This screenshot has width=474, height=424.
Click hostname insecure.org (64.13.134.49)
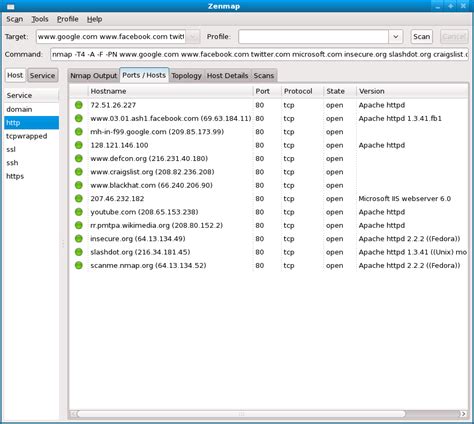138,239
